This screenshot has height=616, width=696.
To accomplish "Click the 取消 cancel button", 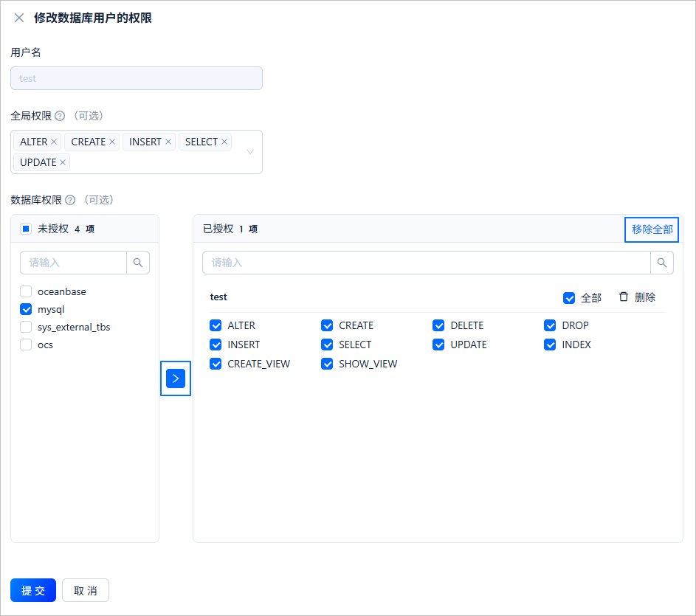I will coord(85,590).
